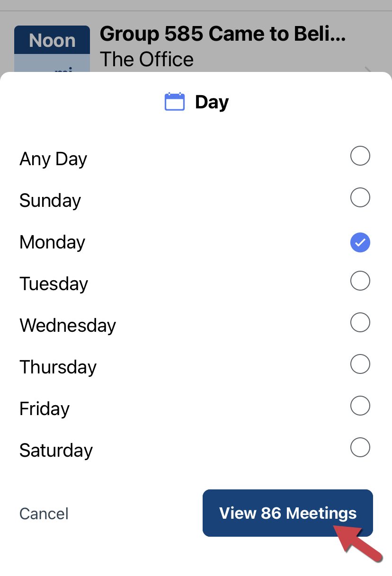Viewport: 392px width, 576px height.
Task: Tap the Noon time badge
Action: (52, 40)
